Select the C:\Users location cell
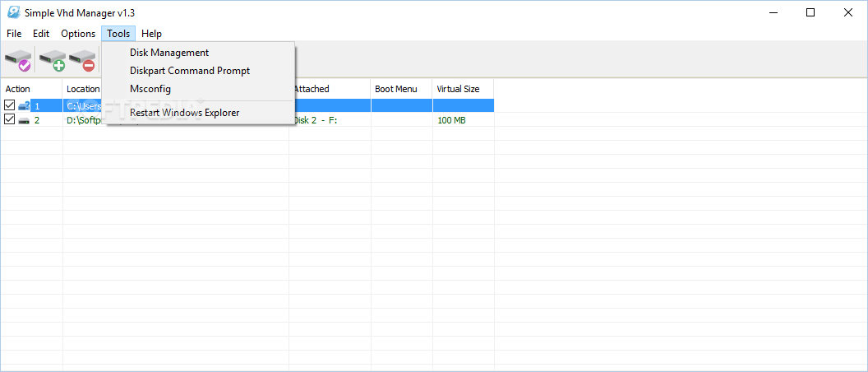Image resolution: width=868 pixels, height=372 pixels. [84, 106]
